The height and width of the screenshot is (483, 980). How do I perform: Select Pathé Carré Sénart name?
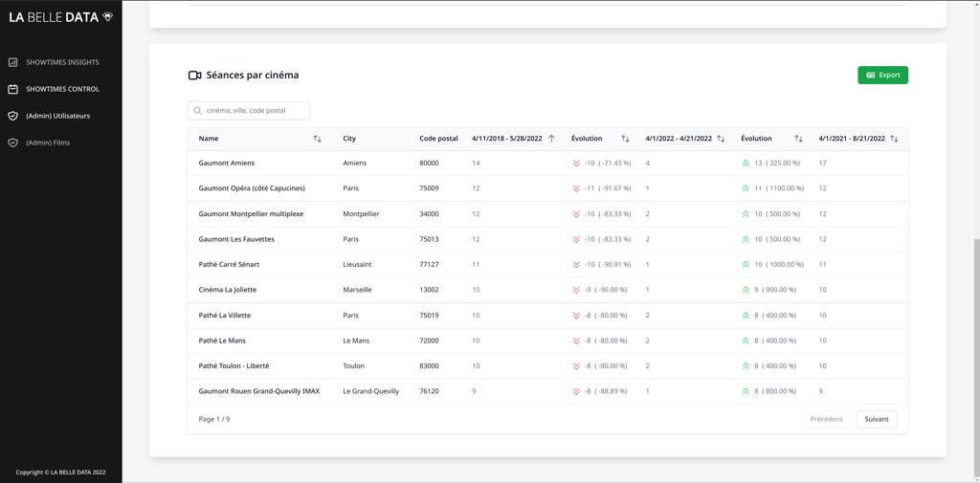(229, 264)
